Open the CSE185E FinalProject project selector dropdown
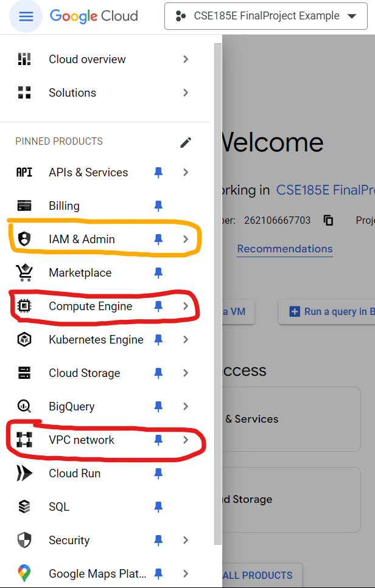375x588 pixels. (x=265, y=16)
